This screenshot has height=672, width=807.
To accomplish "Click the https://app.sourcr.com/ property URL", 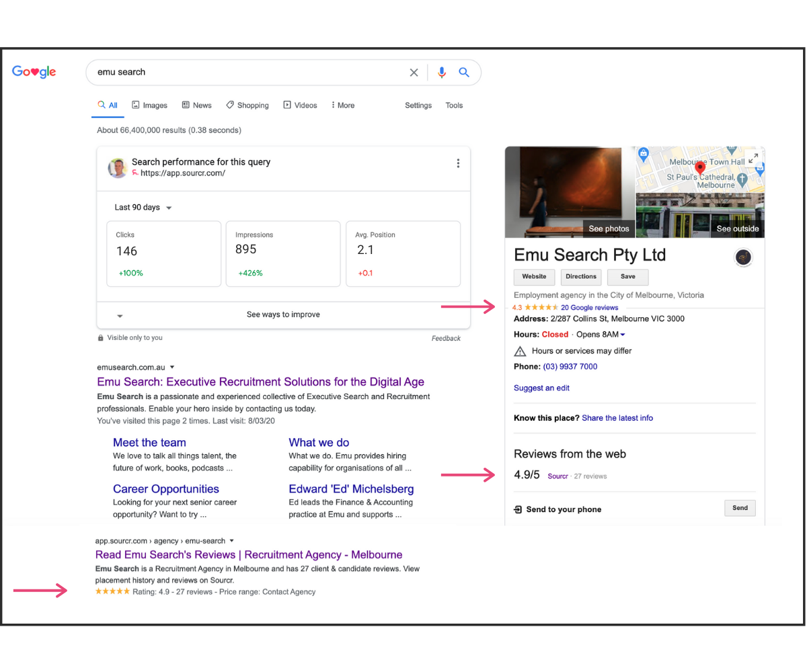I will click(183, 173).
